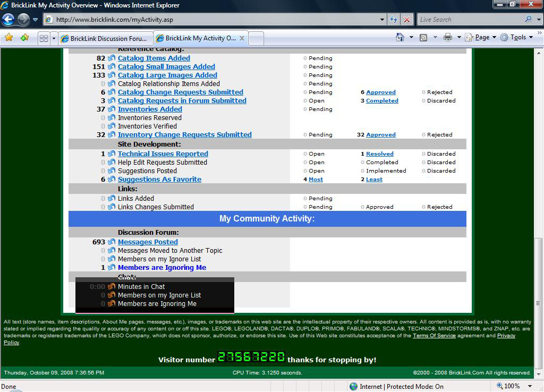544x392 pixels.
Task: Expand the zoom level dropdown arrow
Action: click(530, 386)
